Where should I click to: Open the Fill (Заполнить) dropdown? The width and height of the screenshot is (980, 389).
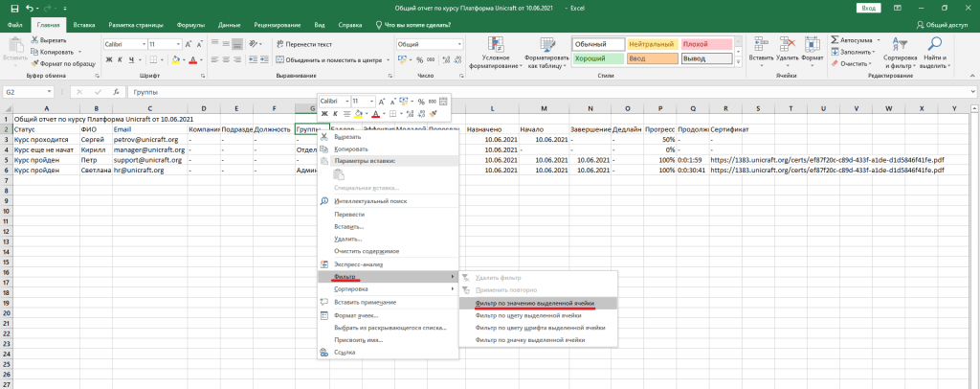coord(853,52)
